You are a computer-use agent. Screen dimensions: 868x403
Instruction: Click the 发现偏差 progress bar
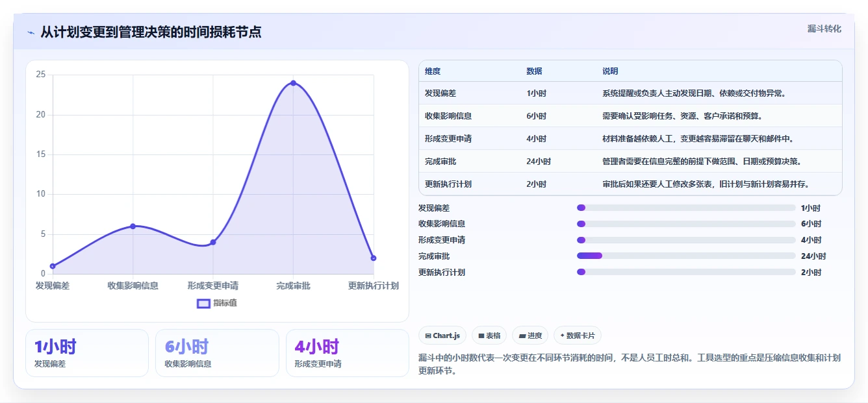[x=686, y=208]
